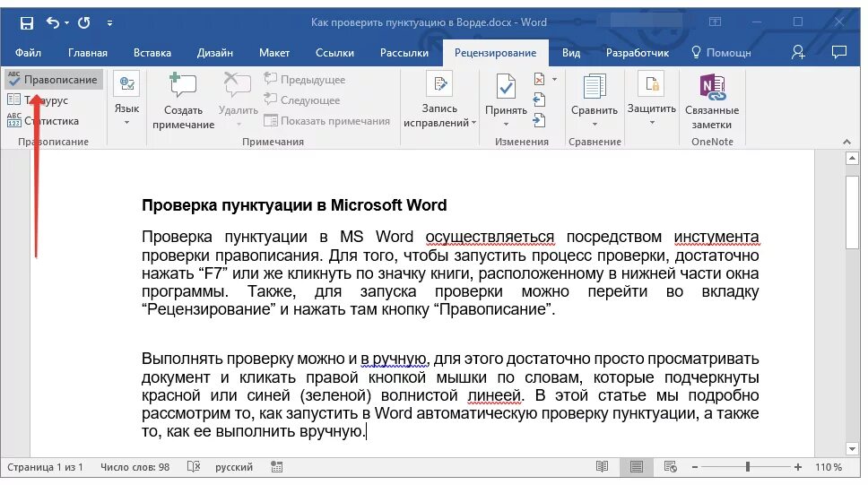
Task: Open the Язык language menu
Action: click(126, 100)
